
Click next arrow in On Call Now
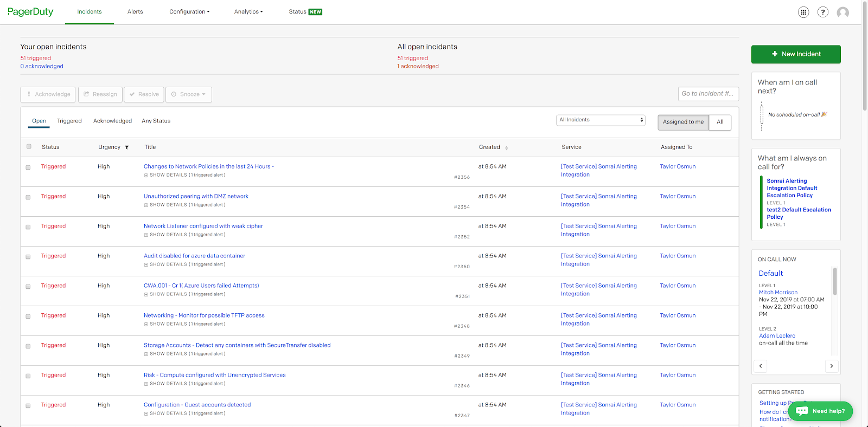click(x=832, y=366)
